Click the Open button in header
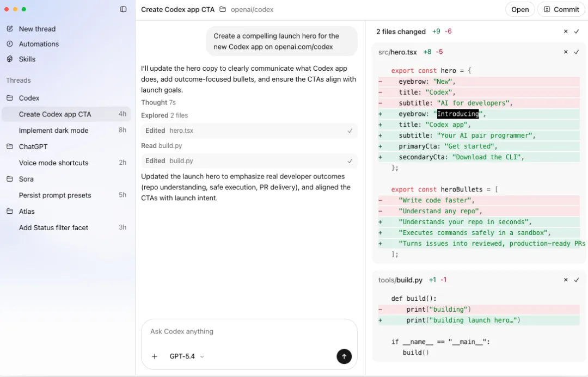Viewport: 588px width, 377px height. 520,9
